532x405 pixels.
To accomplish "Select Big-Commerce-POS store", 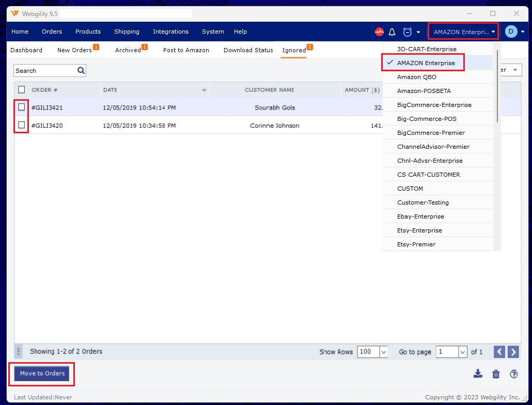I will coord(437,119).
